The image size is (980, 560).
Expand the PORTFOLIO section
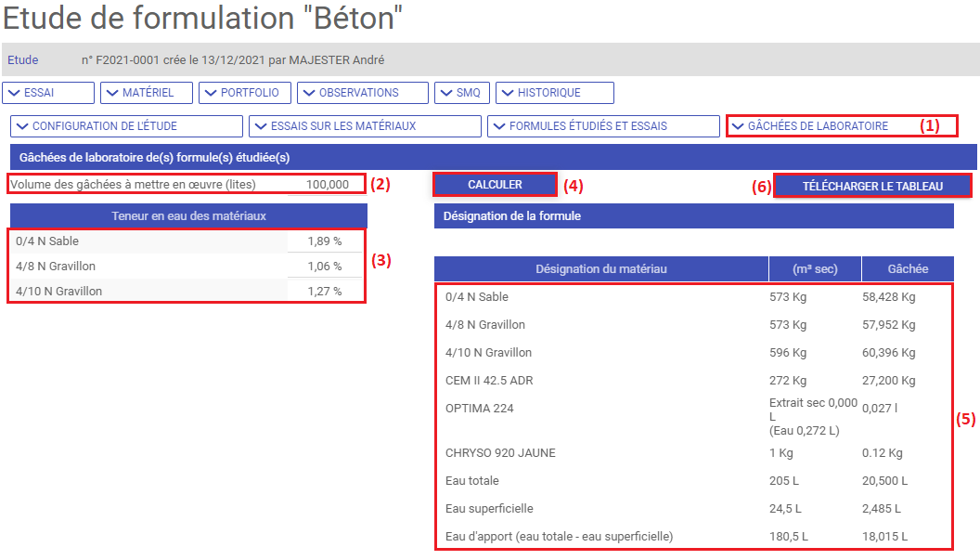click(x=245, y=93)
